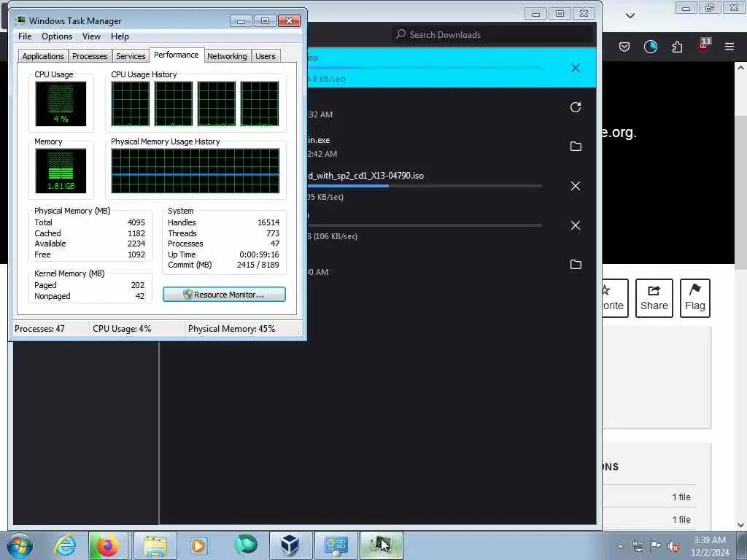Screen dimensions: 747x560
Task: Cancel the highlighted download at 6.8 KB/sec
Action: [x=576, y=68]
